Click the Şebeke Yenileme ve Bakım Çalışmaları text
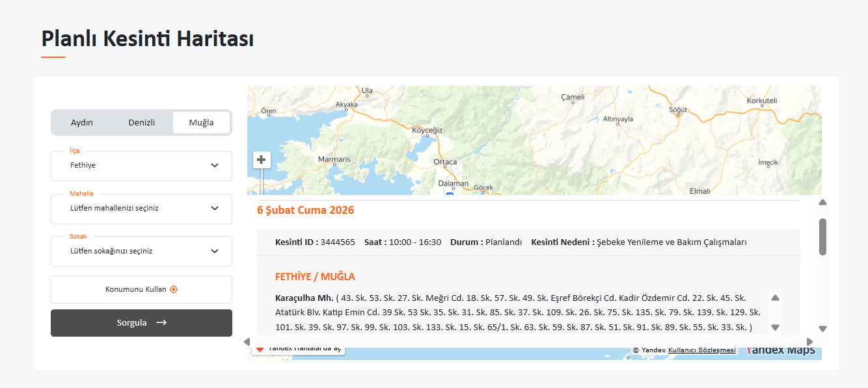Viewport: 868px width, 388px height. pos(671,242)
